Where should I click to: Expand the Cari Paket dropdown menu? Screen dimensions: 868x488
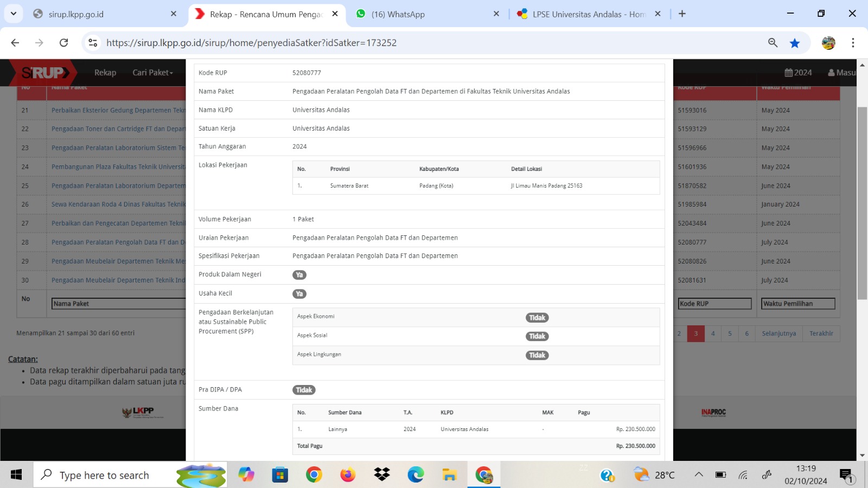152,73
